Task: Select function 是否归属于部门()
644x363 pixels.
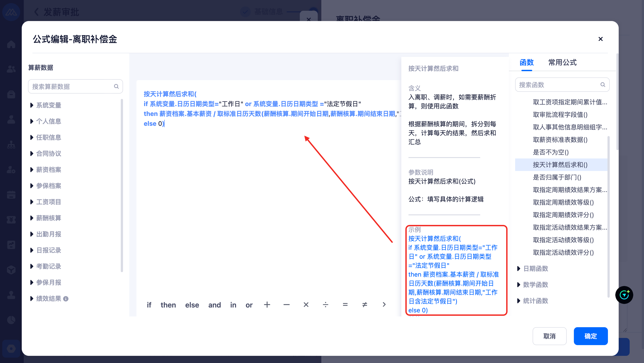Action: tap(557, 177)
